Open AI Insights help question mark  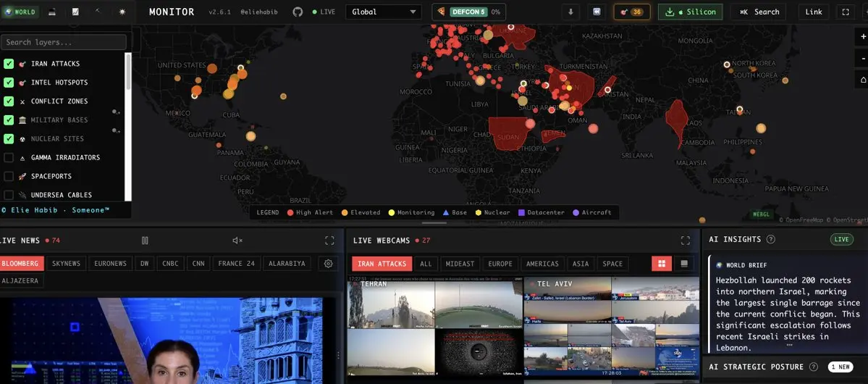coord(770,239)
